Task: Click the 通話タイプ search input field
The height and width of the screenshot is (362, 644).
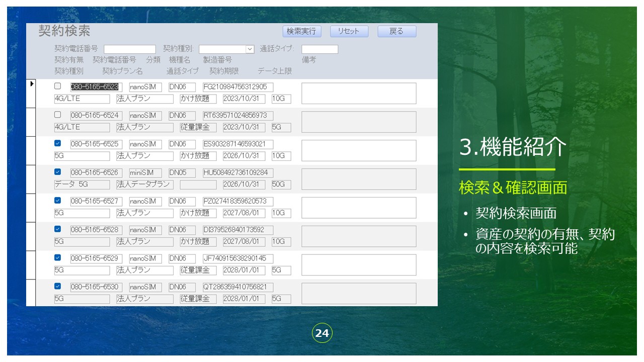Action: [319, 49]
